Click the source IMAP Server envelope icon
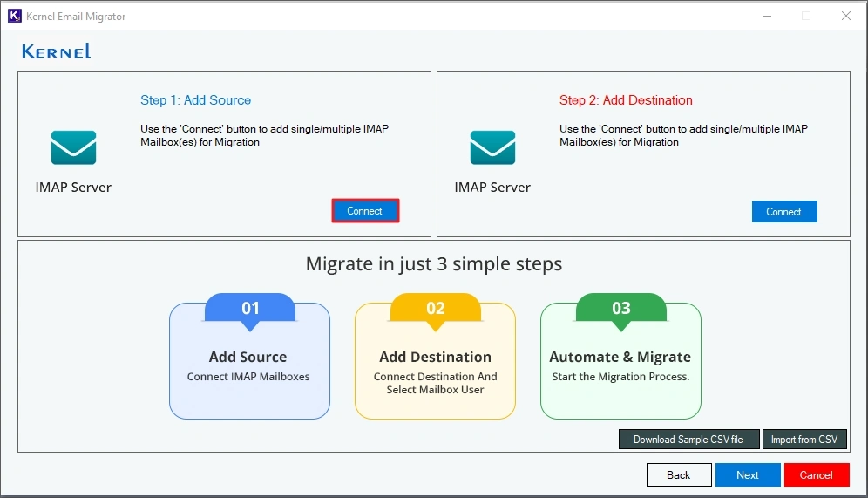The height and width of the screenshot is (498, 868). pyautogui.click(x=73, y=147)
